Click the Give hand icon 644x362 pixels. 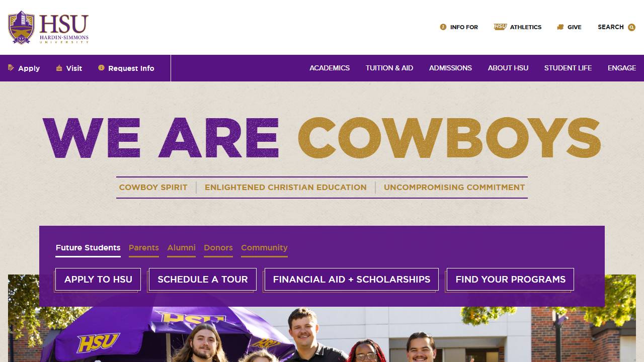560,27
